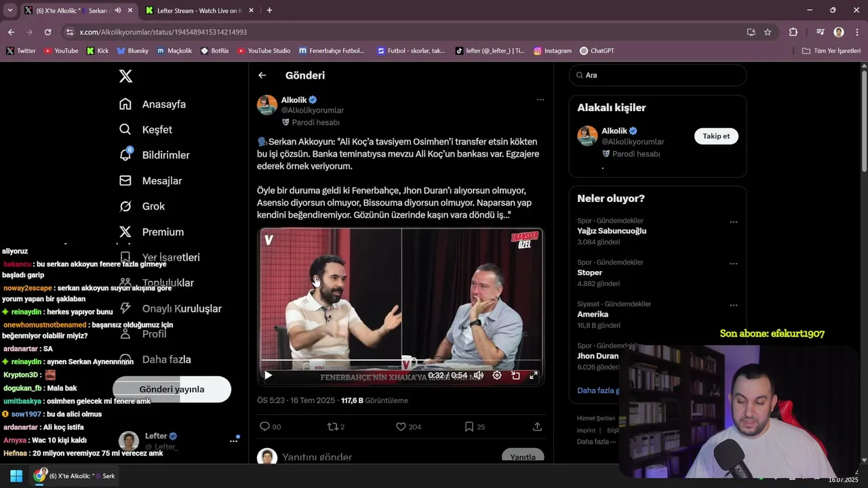Click the Ara search field

click(658, 75)
